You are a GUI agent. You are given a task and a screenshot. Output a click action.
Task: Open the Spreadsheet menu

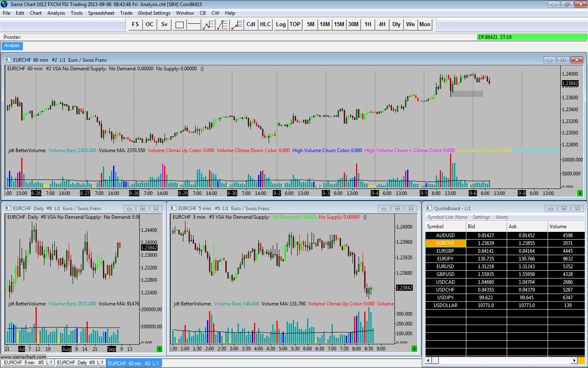tap(101, 13)
